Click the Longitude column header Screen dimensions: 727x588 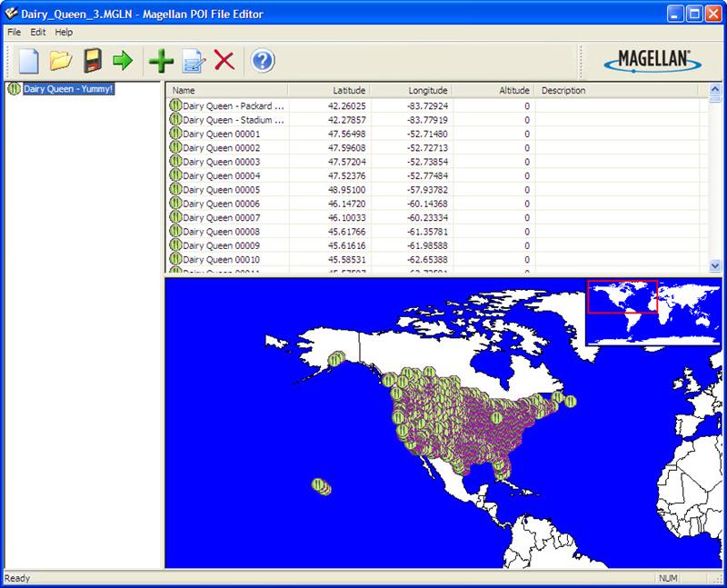[411, 91]
